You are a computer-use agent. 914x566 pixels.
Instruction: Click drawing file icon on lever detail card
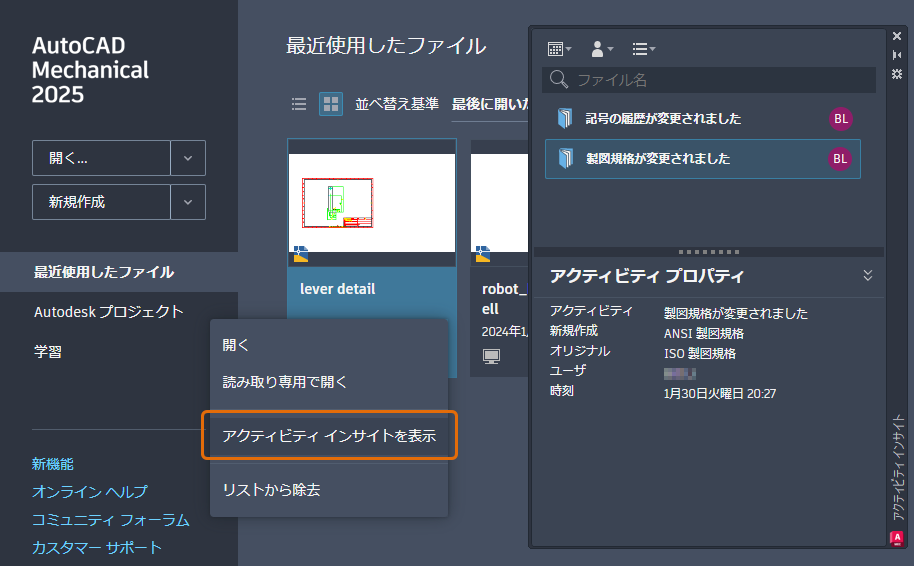pos(301,254)
